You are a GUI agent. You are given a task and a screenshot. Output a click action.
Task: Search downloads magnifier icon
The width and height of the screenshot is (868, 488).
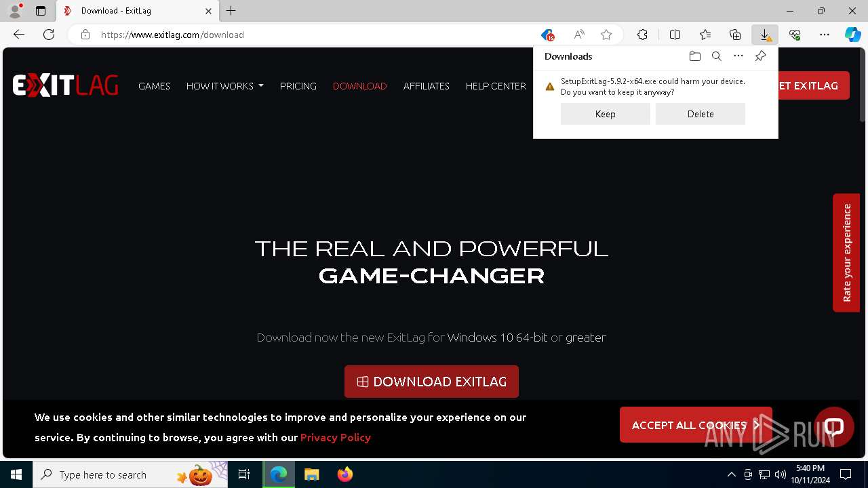point(717,56)
